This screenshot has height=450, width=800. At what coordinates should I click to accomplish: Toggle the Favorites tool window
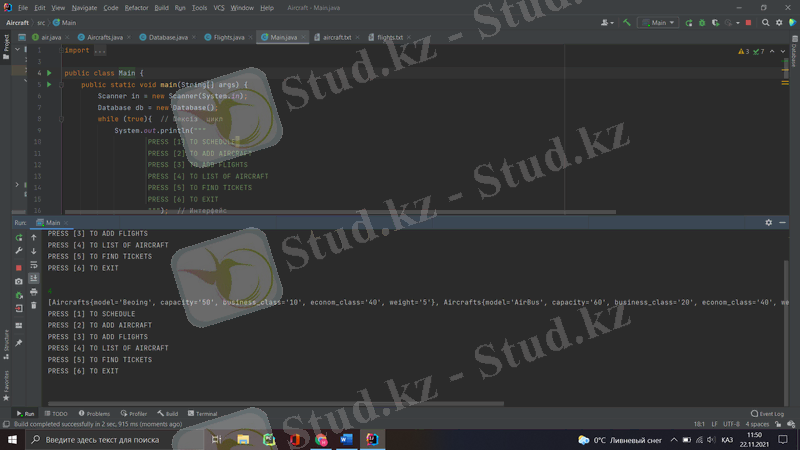[x=6, y=385]
